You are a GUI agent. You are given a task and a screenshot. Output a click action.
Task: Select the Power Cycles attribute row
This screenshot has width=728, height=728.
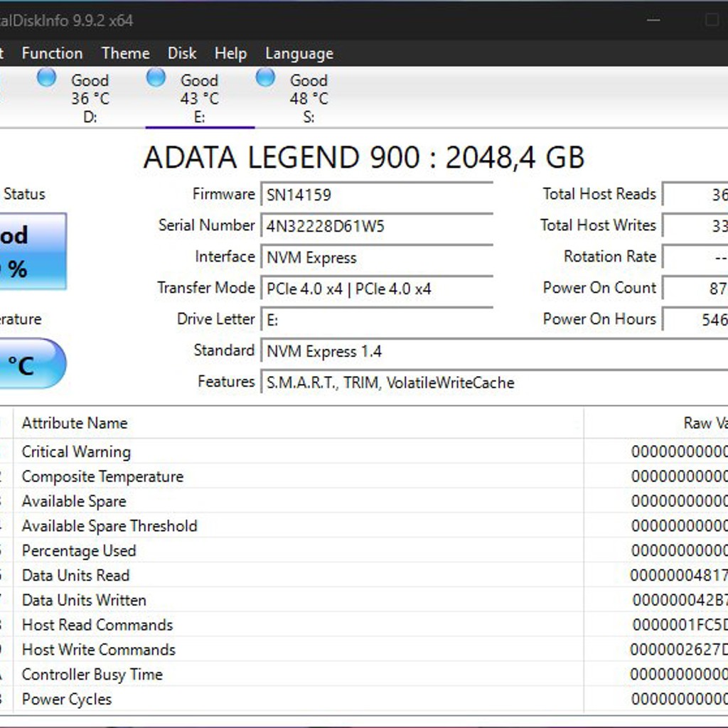(364, 699)
